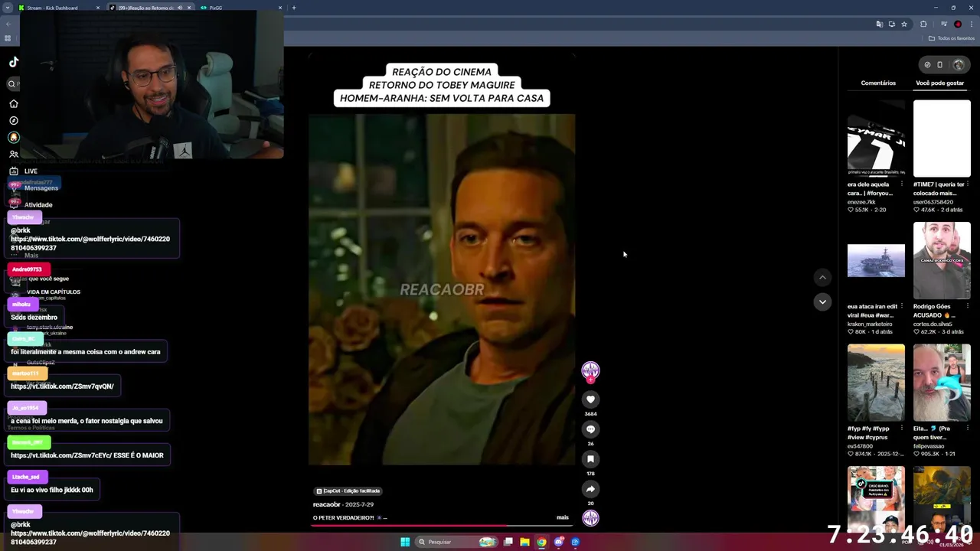
Task: Open reacaobr creator profile link
Action: [327, 504]
